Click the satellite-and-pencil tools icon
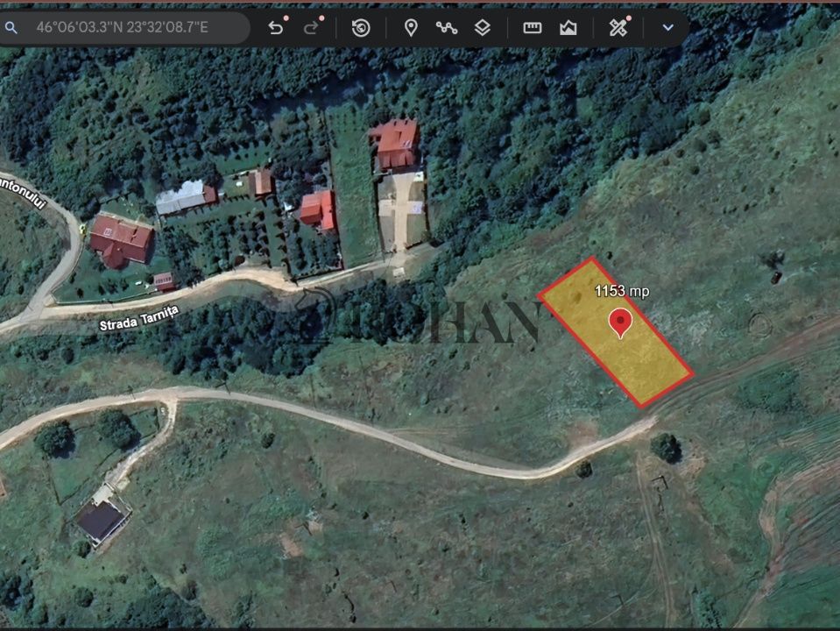Viewport: 840px width, 631px height. (x=618, y=27)
